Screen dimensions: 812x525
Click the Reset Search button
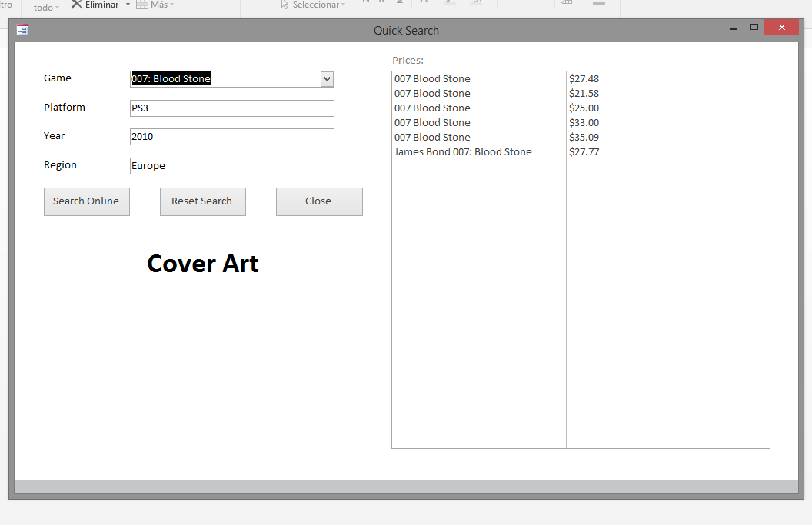coord(202,201)
